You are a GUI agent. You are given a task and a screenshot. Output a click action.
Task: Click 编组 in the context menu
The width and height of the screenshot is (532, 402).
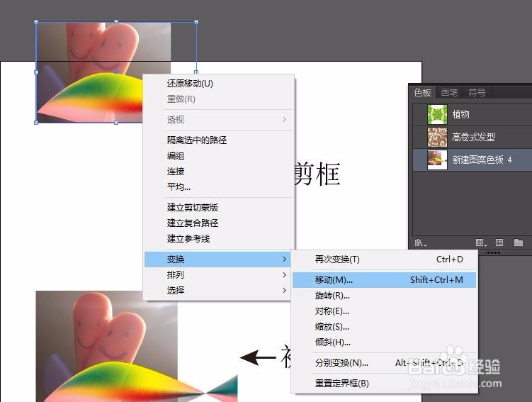point(219,155)
